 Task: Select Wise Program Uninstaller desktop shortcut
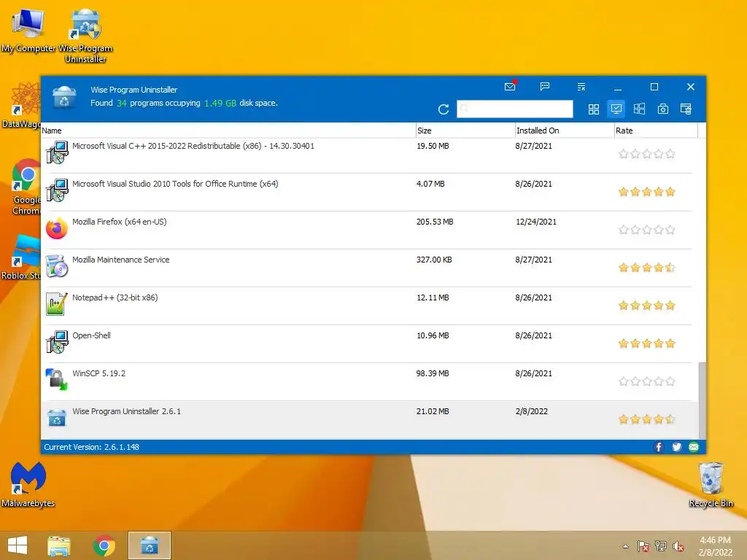point(85,36)
